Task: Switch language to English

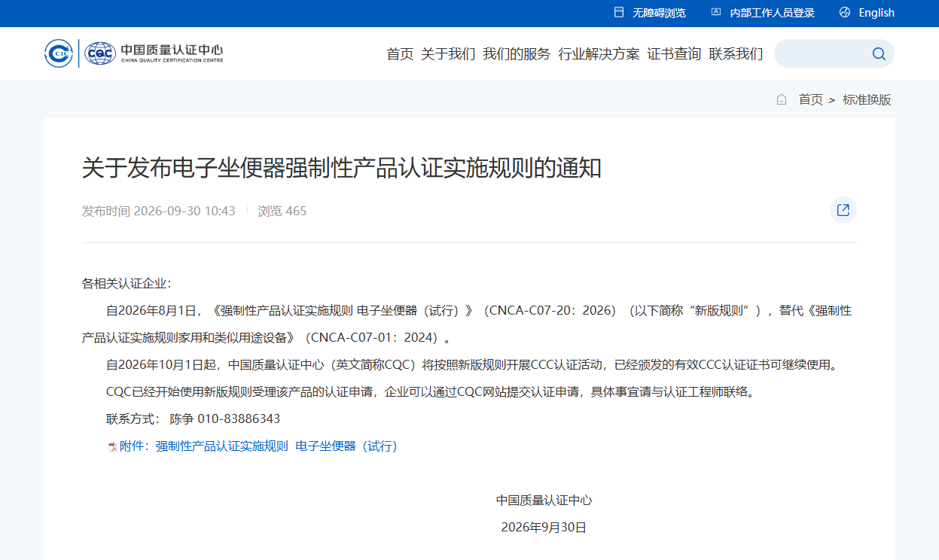Action: tap(877, 13)
